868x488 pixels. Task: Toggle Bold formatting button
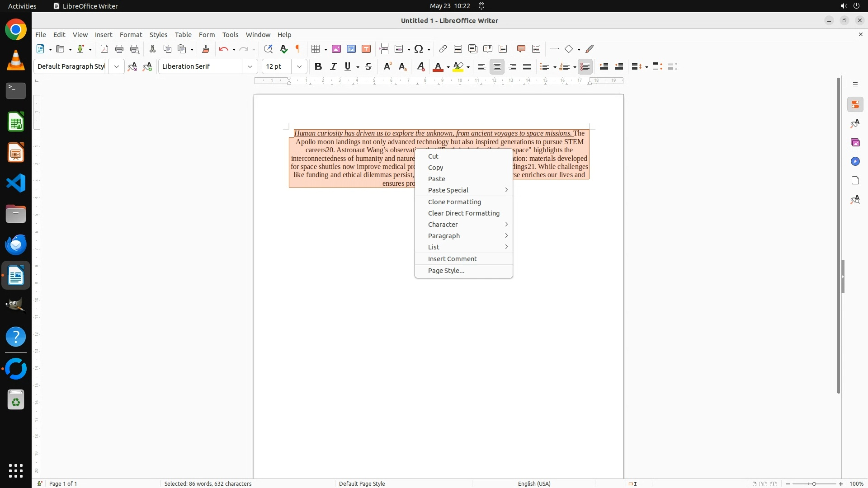[318, 66]
